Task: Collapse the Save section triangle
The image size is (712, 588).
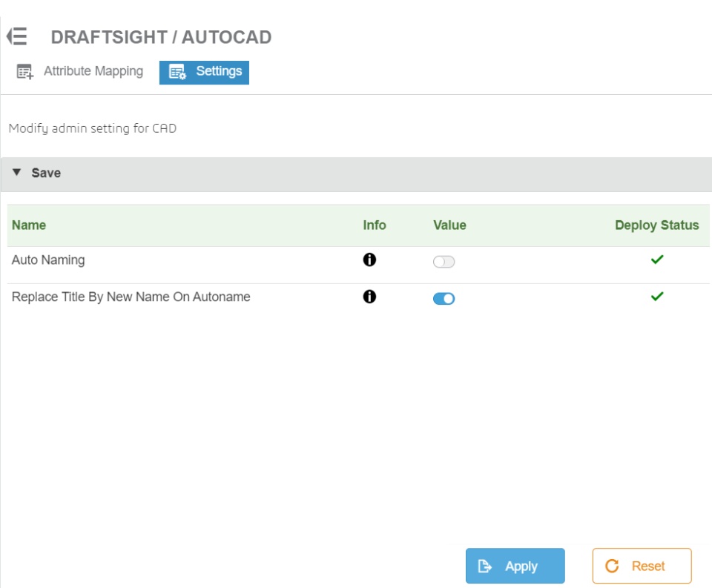Action: (17, 172)
